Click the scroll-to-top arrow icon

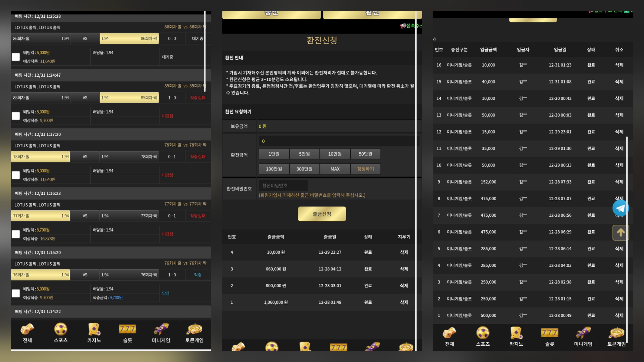point(621,233)
